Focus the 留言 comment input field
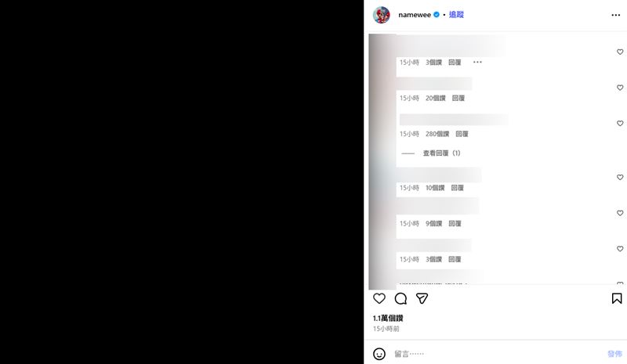Viewport: 627px width, 364px height. 498,354
